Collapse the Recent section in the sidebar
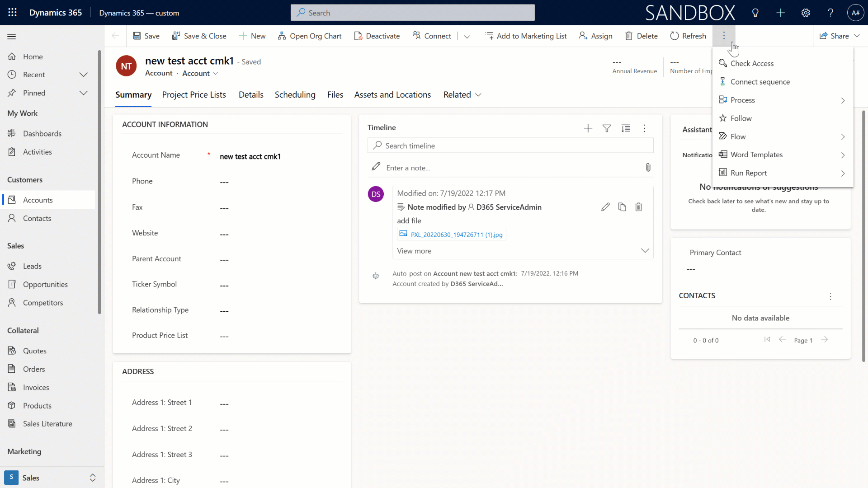This screenshot has height=488, width=868. pos(83,75)
